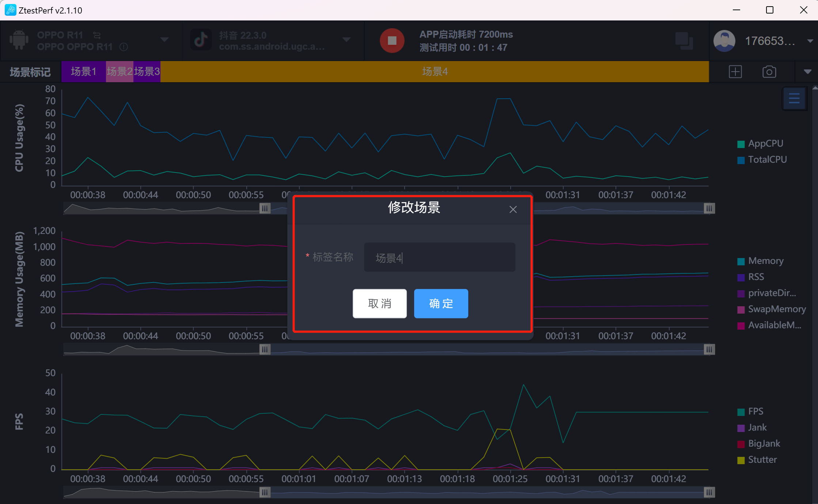Toggle FPS legend series
The height and width of the screenshot is (504, 818).
pos(750,412)
